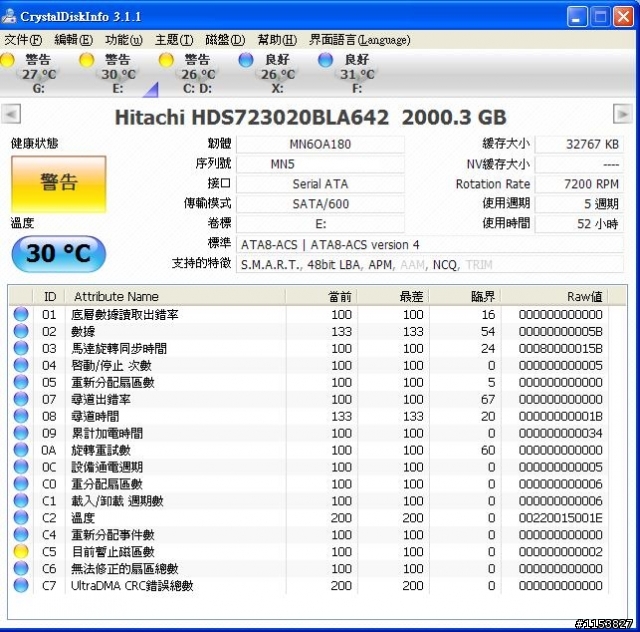Click the S.M.A.R.T. supported features field
This screenshot has height=632, width=640.
point(430,265)
